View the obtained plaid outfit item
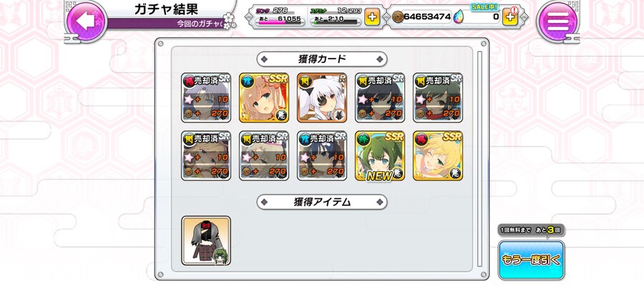644x290 pixels. (206, 241)
